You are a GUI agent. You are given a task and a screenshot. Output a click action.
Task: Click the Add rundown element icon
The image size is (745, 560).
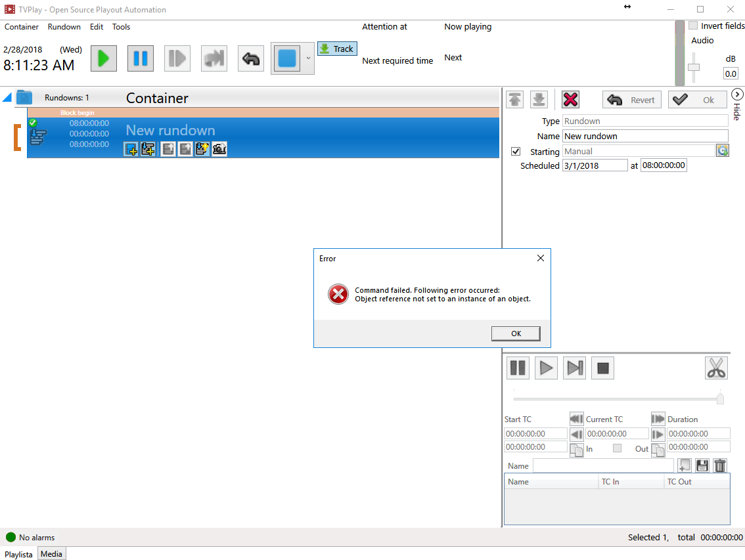pyautogui.click(x=148, y=149)
